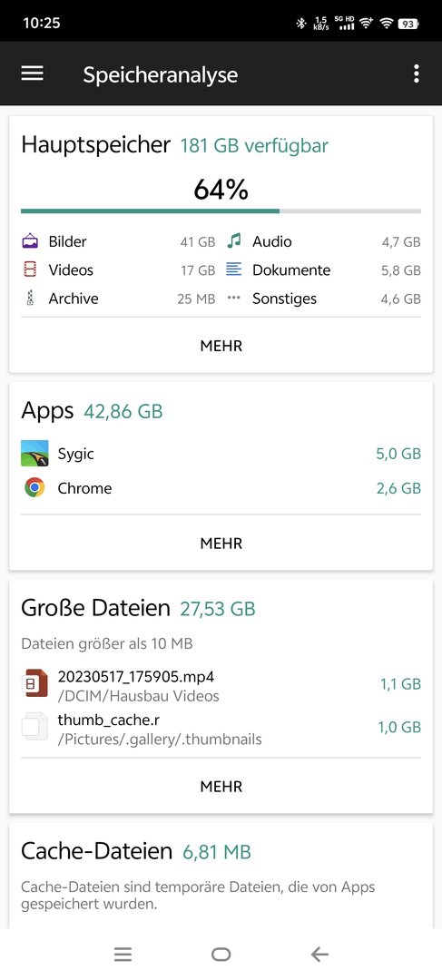Tap the recent apps navigation button

(x=123, y=955)
